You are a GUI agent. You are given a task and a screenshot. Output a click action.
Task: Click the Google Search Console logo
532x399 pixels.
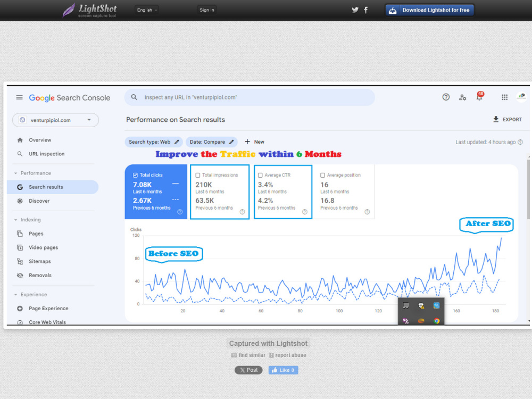(70, 98)
